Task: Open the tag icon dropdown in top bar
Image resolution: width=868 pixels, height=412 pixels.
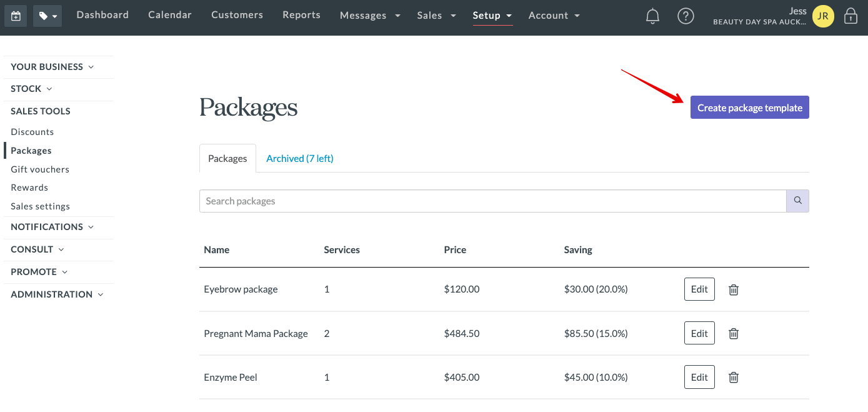Action: pyautogui.click(x=47, y=16)
